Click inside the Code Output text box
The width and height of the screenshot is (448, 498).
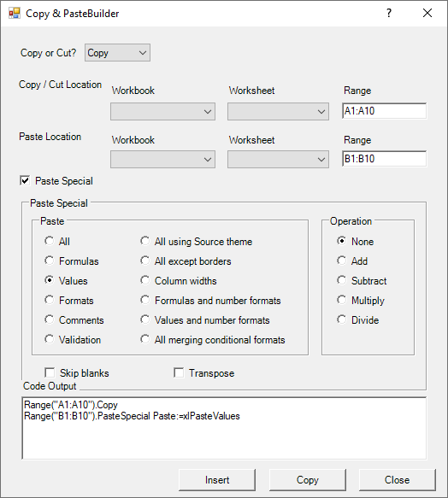[224, 428]
